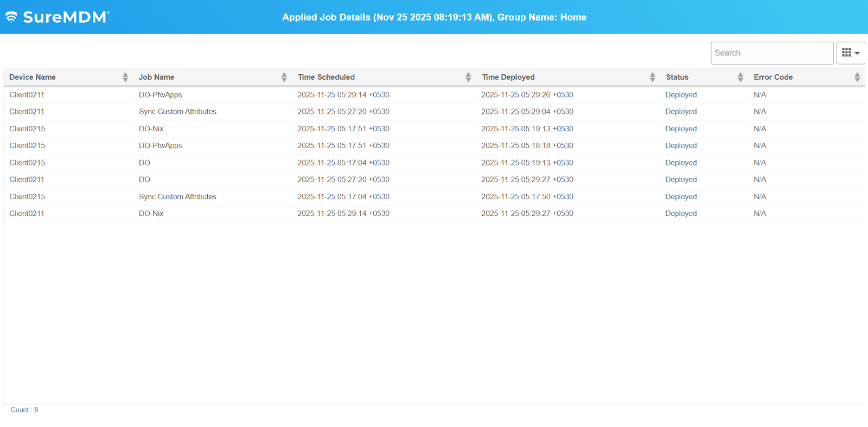This screenshot has height=427, width=868.
Task: Click the Count: 8 footer label
Action: pyautogui.click(x=24, y=410)
